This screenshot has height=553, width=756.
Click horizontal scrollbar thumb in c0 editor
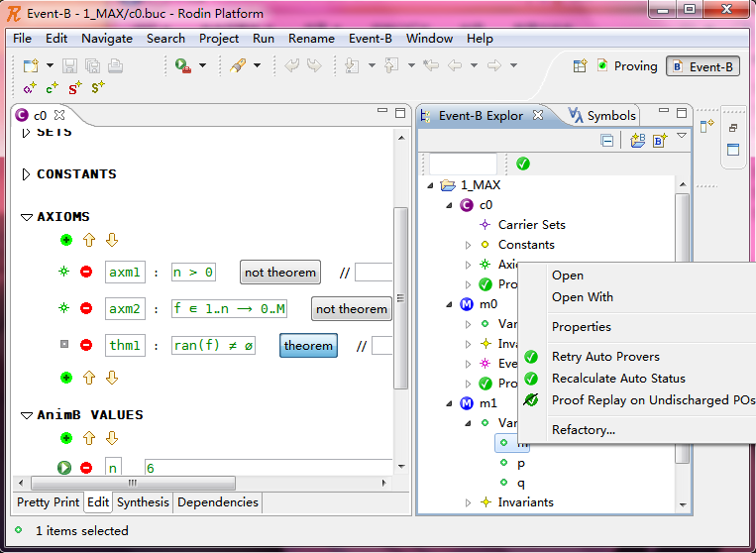[x=133, y=483]
